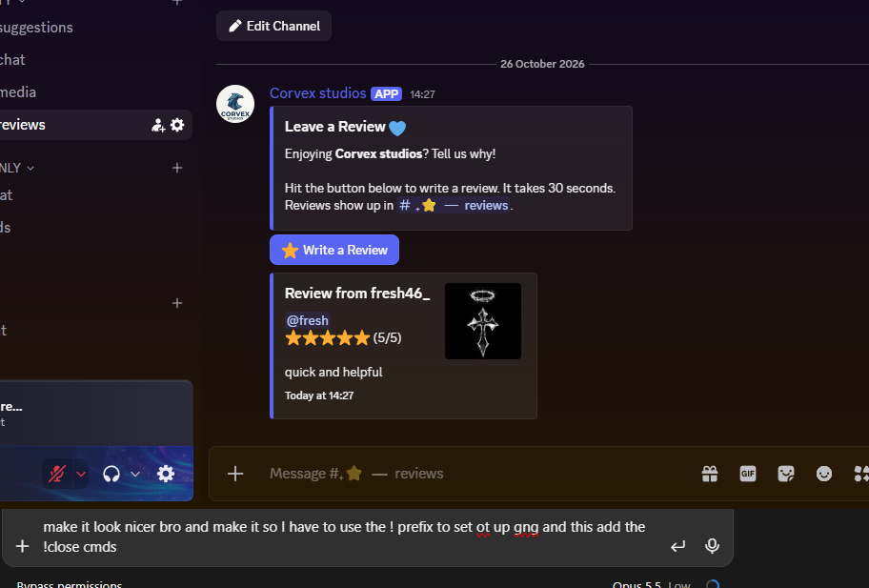Open the reviews channel mention link
The height and width of the screenshot is (588, 869).
tap(453, 206)
